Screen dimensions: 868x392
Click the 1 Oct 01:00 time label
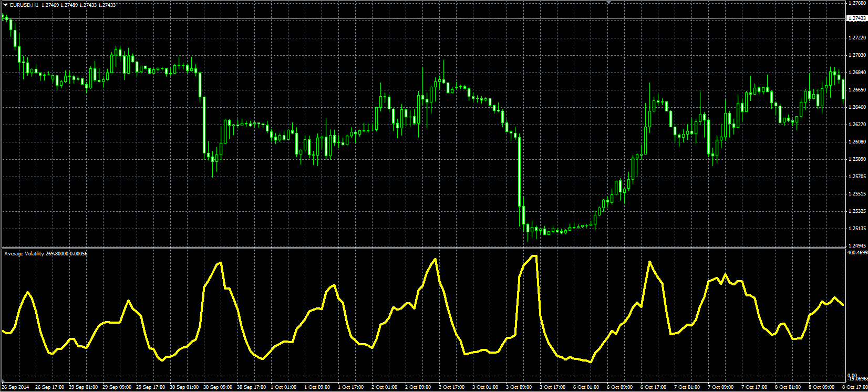(285, 387)
